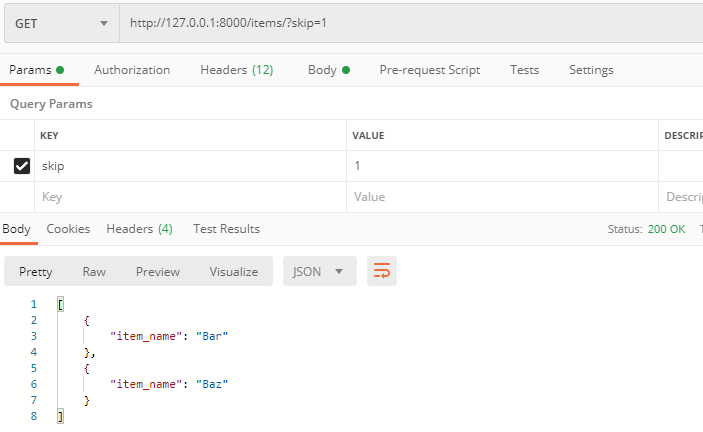
Task: Open the request Headers (12) tab
Action: coord(236,70)
